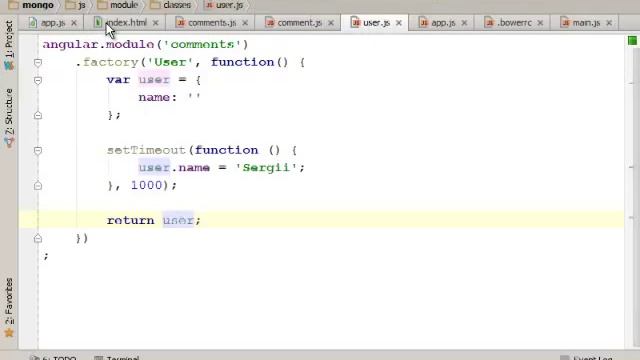Viewport: 640px width, 360px height.
Task: Switch to the comments.js tab
Action: [x=212, y=23]
